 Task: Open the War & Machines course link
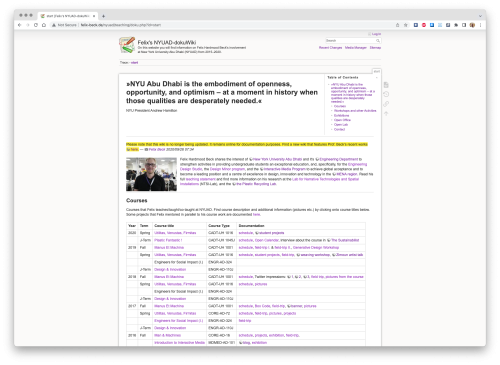[167, 335]
